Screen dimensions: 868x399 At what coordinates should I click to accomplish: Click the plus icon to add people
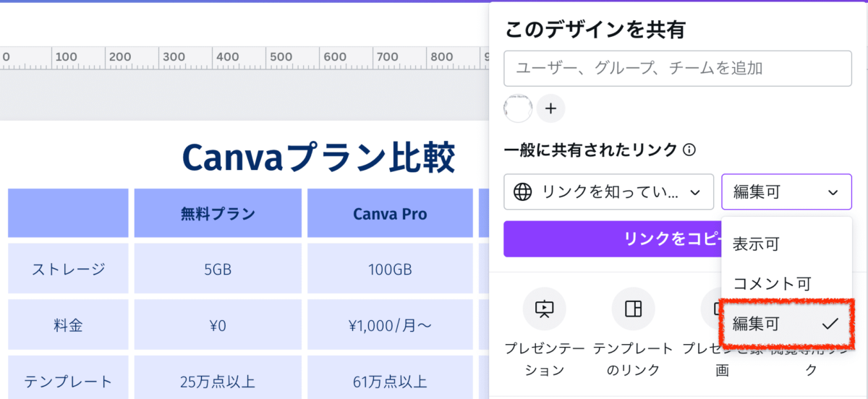coord(550,108)
